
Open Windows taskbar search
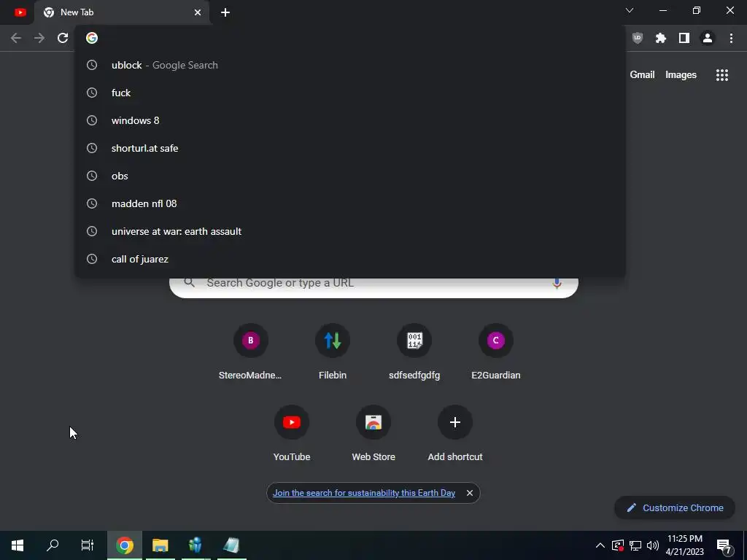pyautogui.click(x=53, y=545)
